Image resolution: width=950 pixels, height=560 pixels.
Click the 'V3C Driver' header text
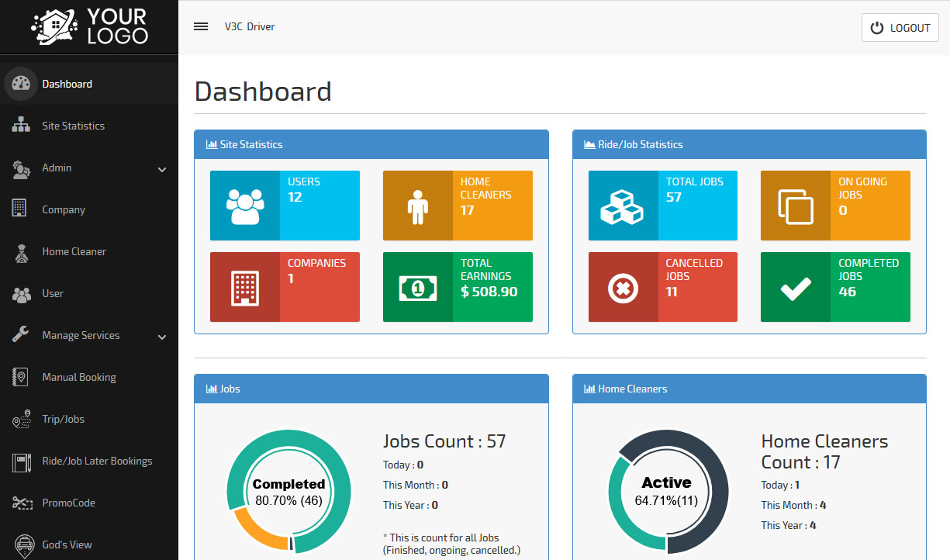[250, 26]
